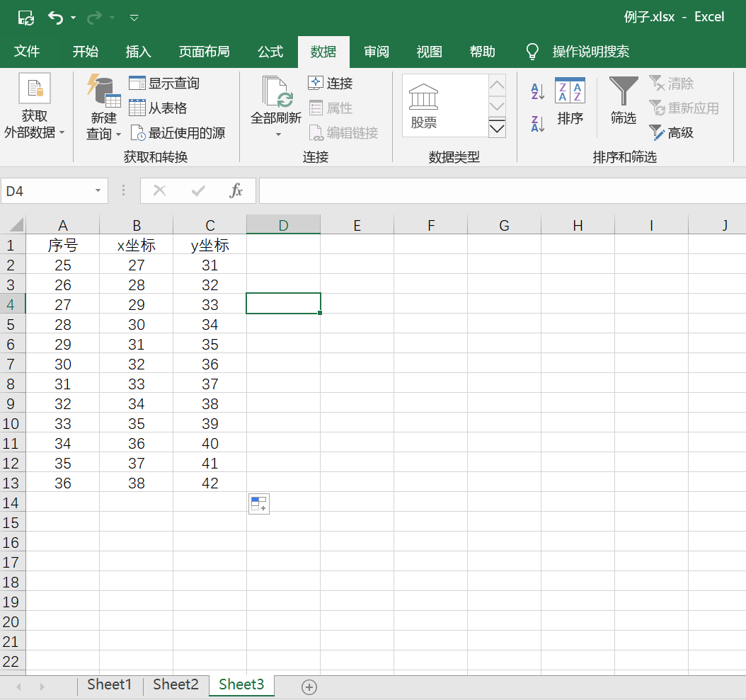Add a new sheet with plus icon

(x=309, y=687)
